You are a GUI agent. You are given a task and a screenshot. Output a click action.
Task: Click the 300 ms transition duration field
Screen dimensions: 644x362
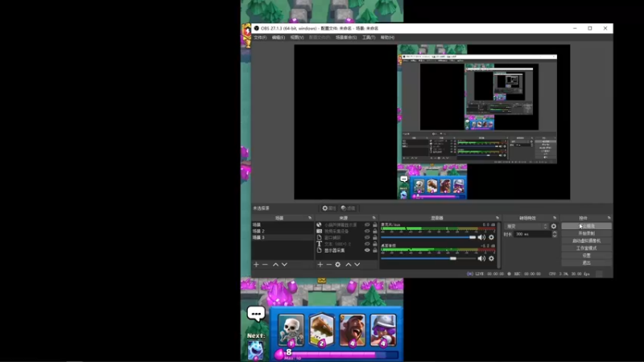(532, 234)
